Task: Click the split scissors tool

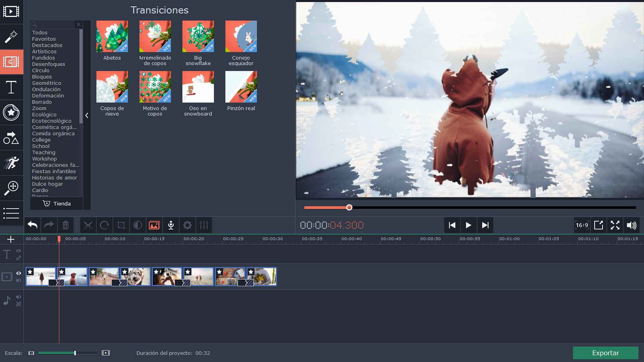Action: tap(88, 225)
